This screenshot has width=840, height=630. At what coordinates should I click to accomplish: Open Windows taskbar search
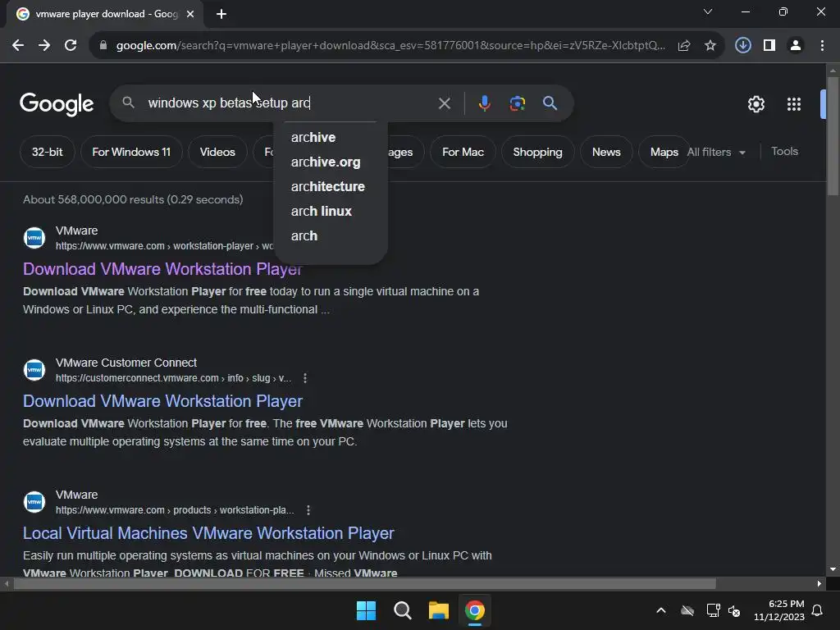pyautogui.click(x=402, y=610)
